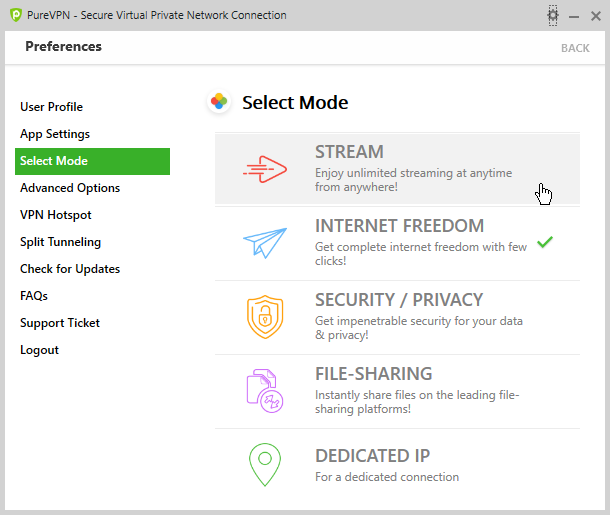Click the green checkmark beside Internet Freedom
Screen dimensions: 610x515
click(x=545, y=242)
